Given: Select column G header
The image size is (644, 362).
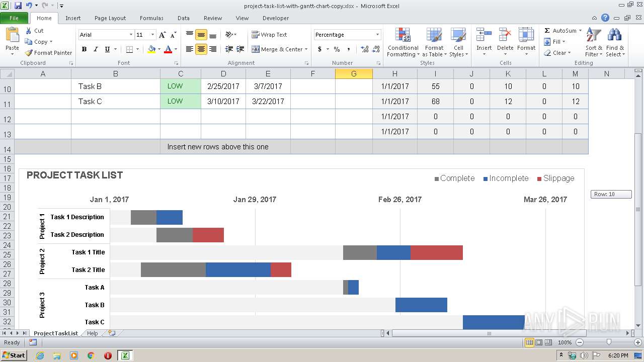Looking at the screenshot, I should pyautogui.click(x=354, y=74).
